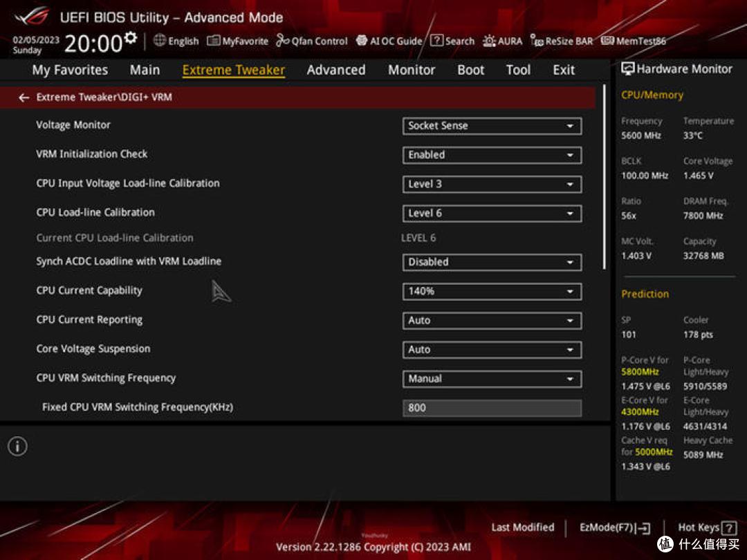Click the Hardware Monitor screen icon
Image resolution: width=747 pixels, height=560 pixels.
click(627, 69)
